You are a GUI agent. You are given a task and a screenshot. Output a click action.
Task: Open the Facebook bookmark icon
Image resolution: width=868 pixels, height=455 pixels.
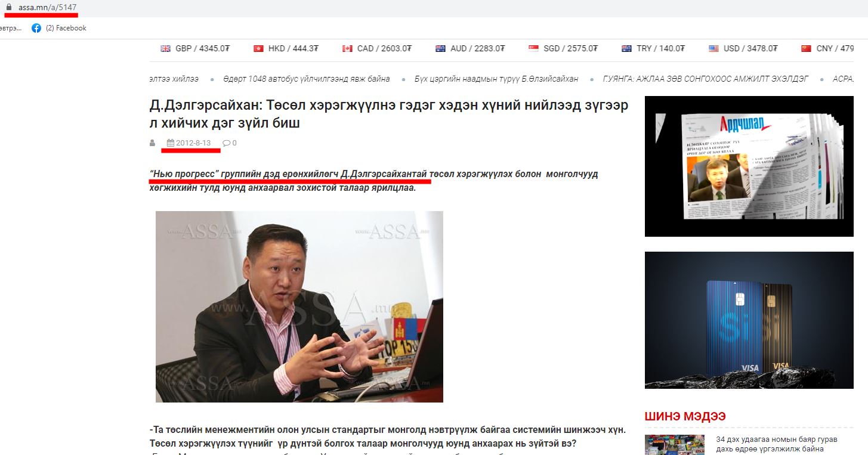36,28
